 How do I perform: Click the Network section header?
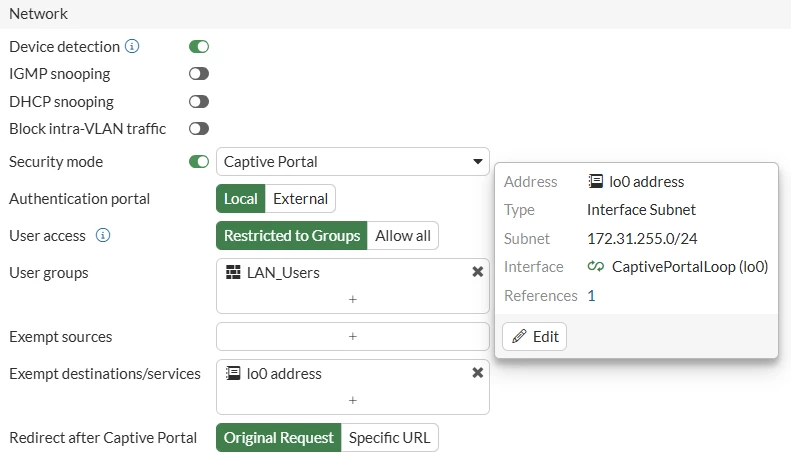38,14
